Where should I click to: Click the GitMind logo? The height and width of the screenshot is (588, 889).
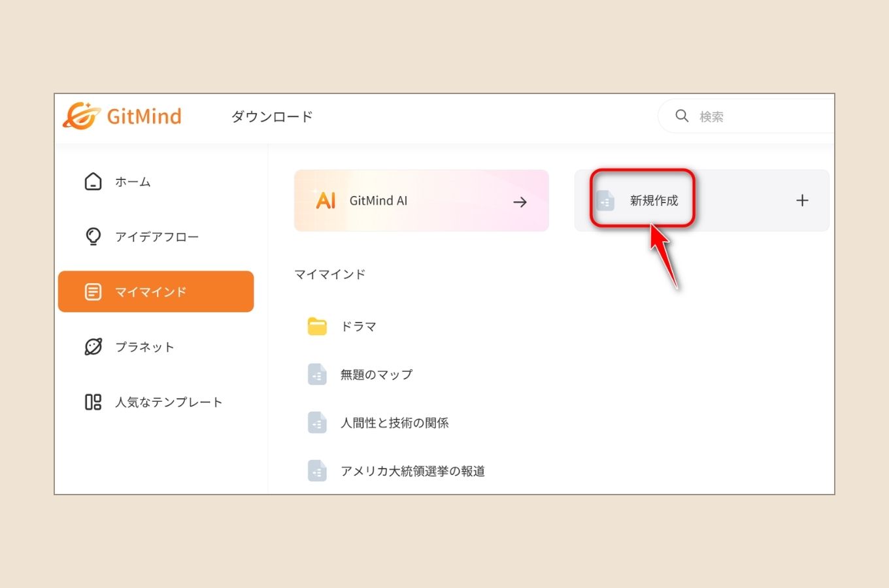pos(122,116)
